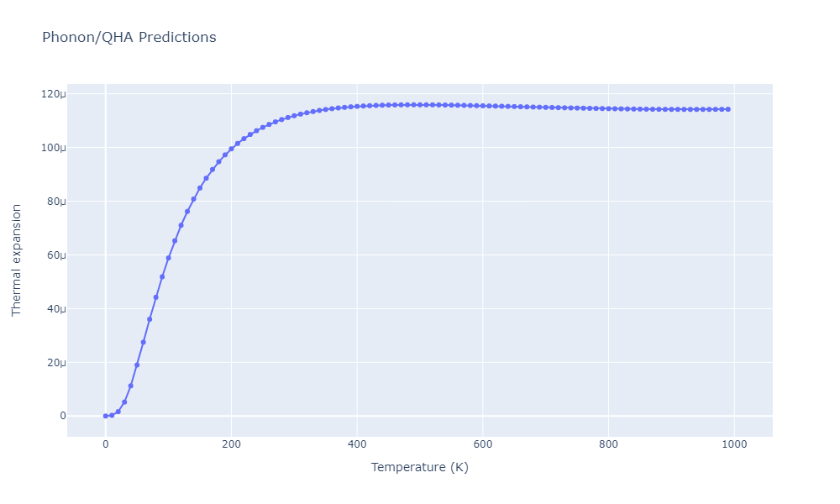
Task: Click the data point at 400 K
Action: click(x=357, y=106)
